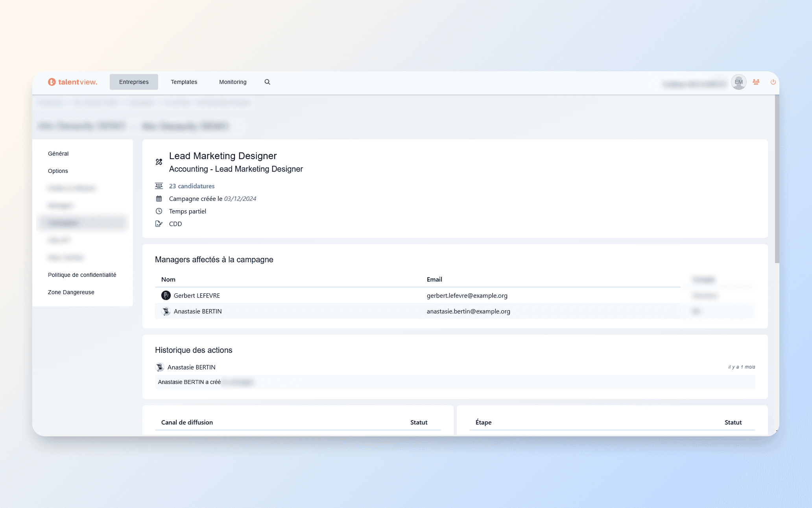Open the search magnifier icon

tap(267, 82)
